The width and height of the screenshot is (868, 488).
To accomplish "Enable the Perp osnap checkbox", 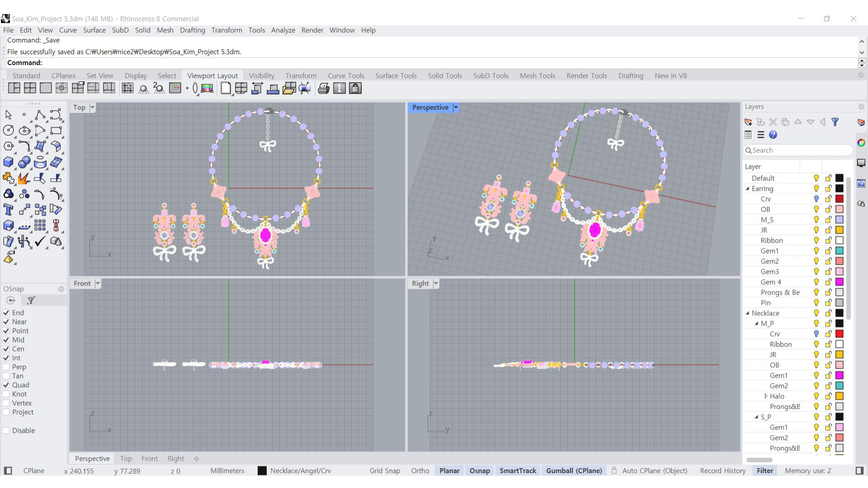I will (6, 367).
